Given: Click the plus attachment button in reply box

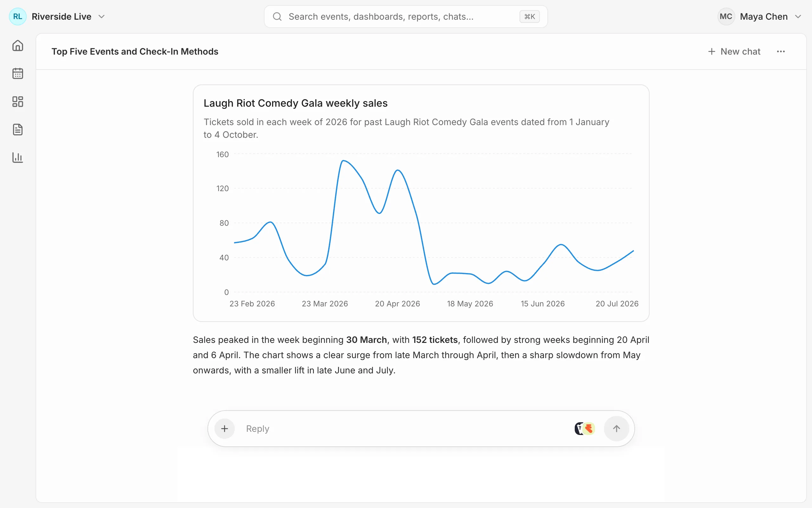Looking at the screenshot, I should pyautogui.click(x=225, y=428).
